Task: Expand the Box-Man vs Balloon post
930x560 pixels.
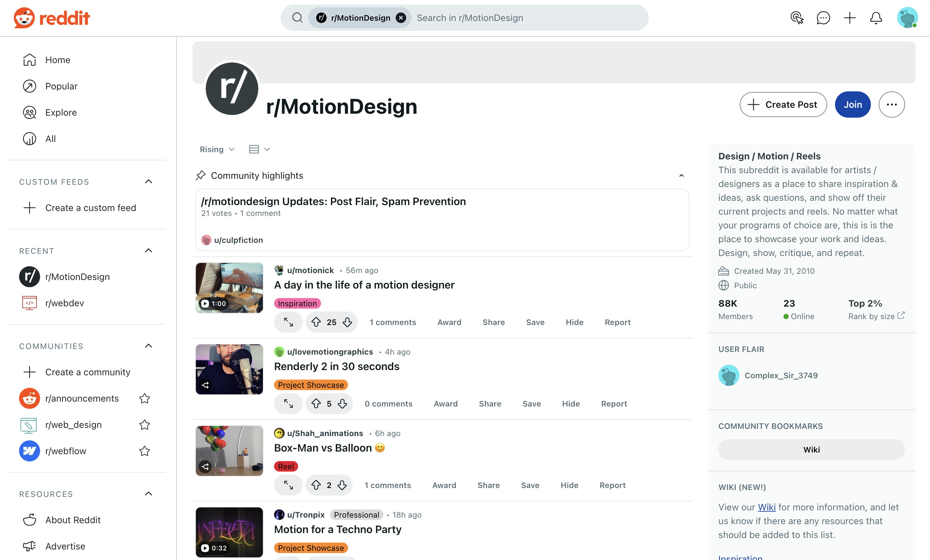Action: (288, 485)
